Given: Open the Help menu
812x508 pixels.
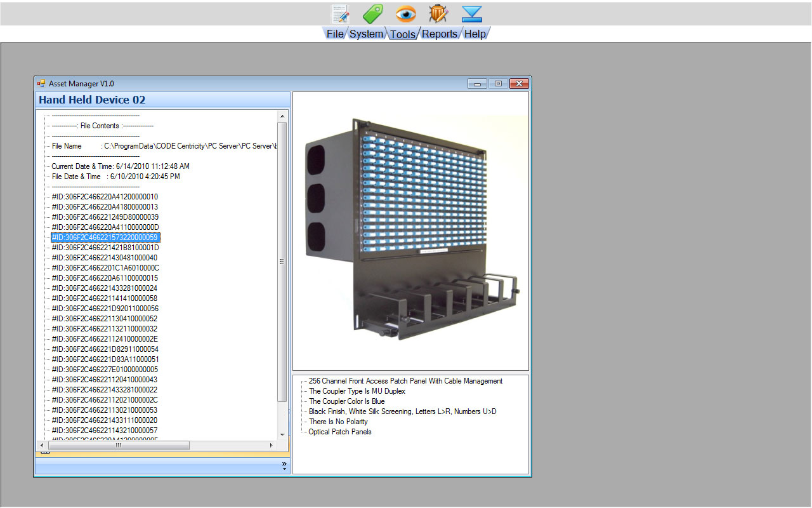Looking at the screenshot, I should (475, 34).
